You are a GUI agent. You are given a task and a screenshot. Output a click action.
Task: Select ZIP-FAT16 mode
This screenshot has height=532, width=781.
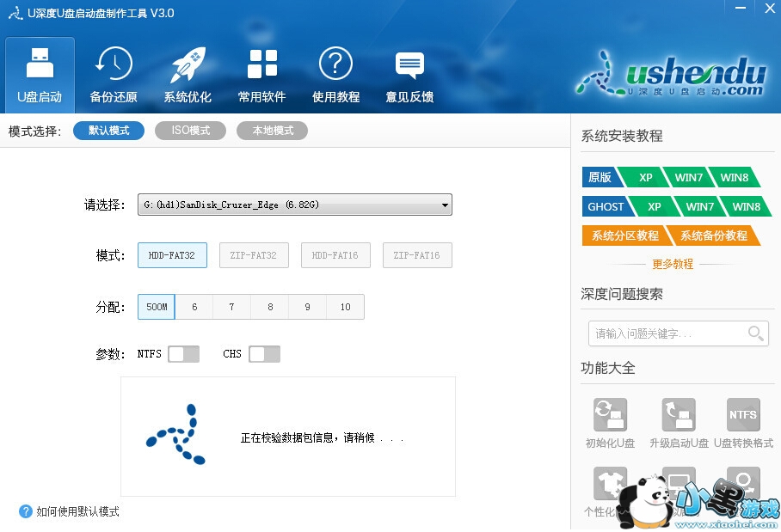pos(417,255)
